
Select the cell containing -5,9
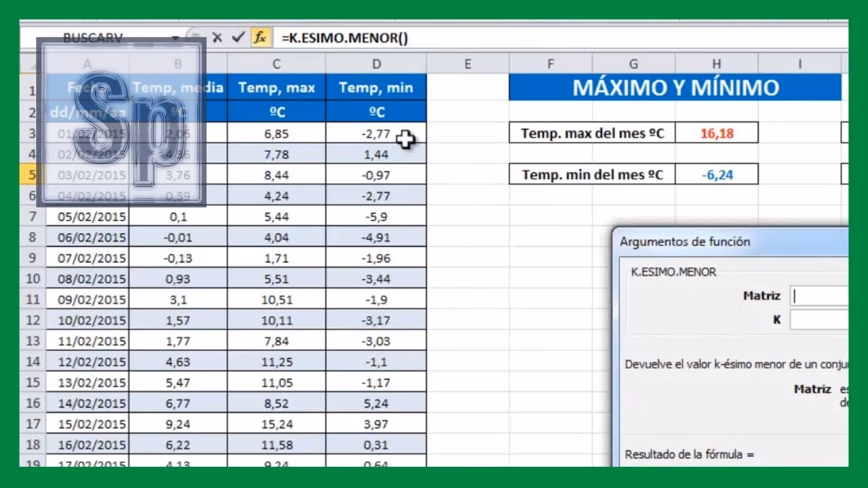point(376,216)
